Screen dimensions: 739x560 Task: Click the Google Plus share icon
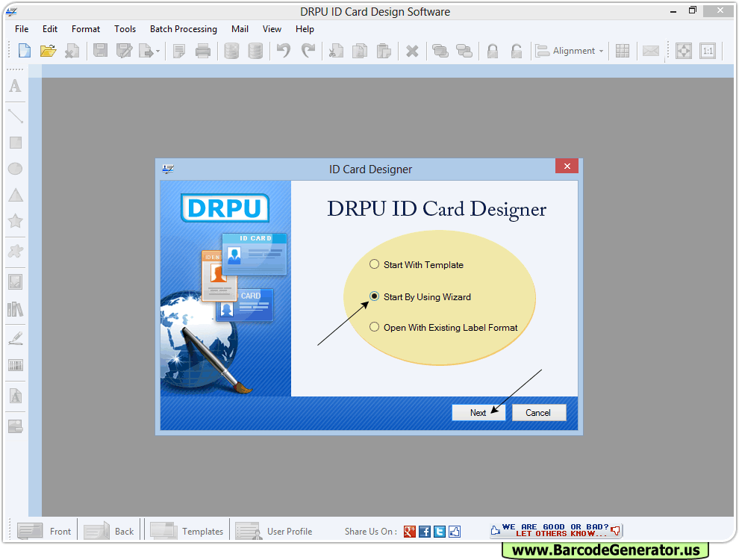[410, 531]
